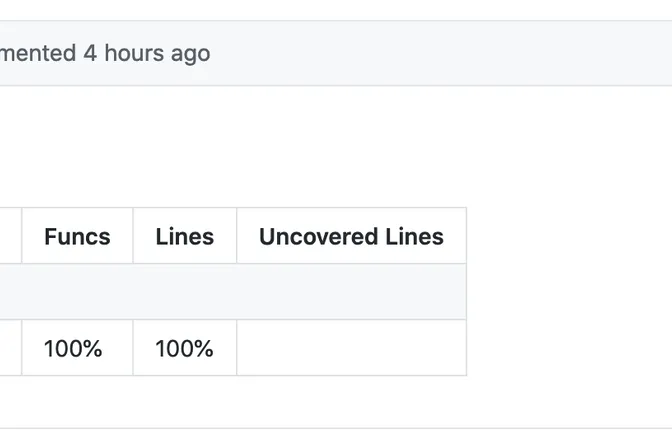Screen dimensions: 672x448
Task: Click the word "hours" in the timestamp
Action: [133, 53]
